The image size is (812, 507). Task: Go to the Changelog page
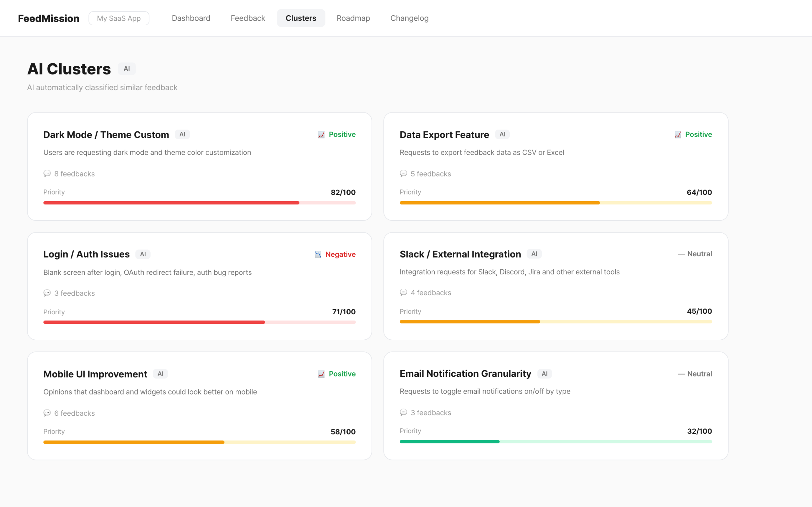409,18
